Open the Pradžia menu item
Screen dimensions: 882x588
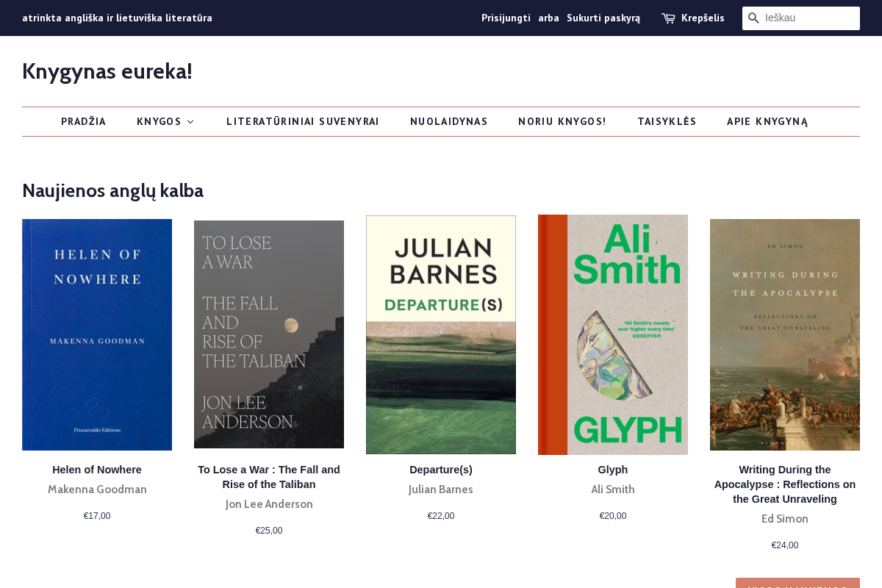84,122
